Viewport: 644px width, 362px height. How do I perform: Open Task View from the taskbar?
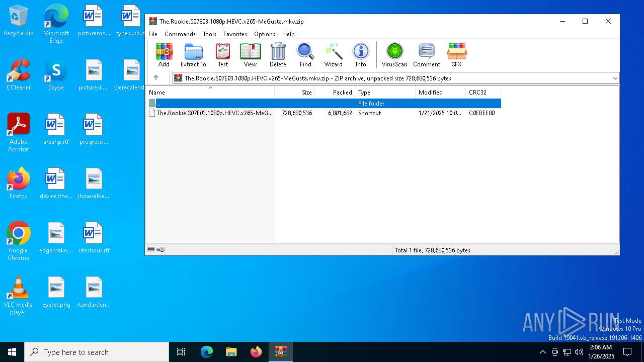[x=181, y=352]
